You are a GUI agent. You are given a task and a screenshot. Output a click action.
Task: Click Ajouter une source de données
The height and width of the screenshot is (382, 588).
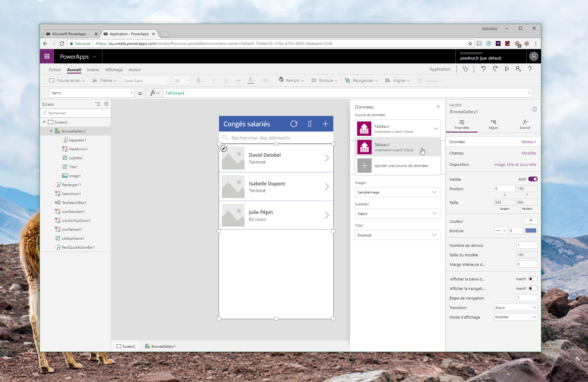click(x=398, y=166)
